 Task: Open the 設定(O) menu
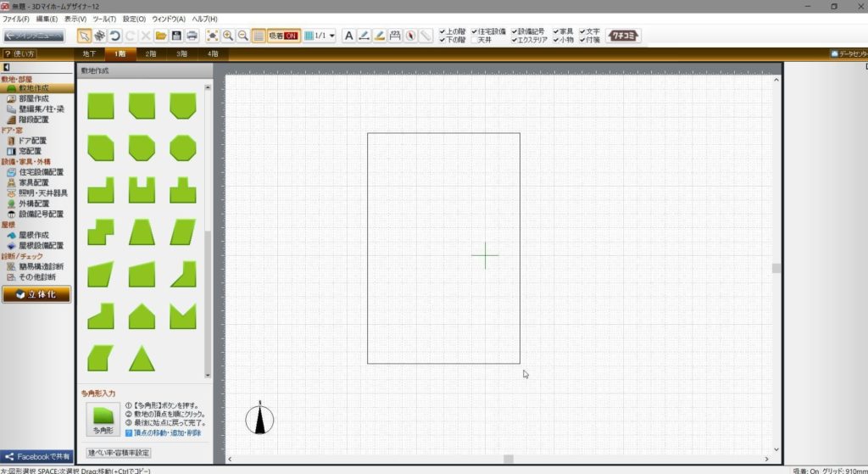click(x=134, y=19)
